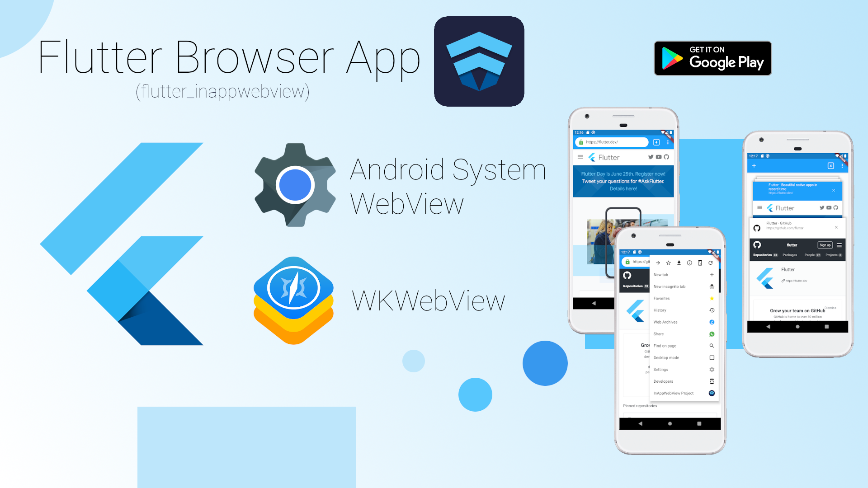
Task: Click the history clock icon in menu
Action: point(711,310)
